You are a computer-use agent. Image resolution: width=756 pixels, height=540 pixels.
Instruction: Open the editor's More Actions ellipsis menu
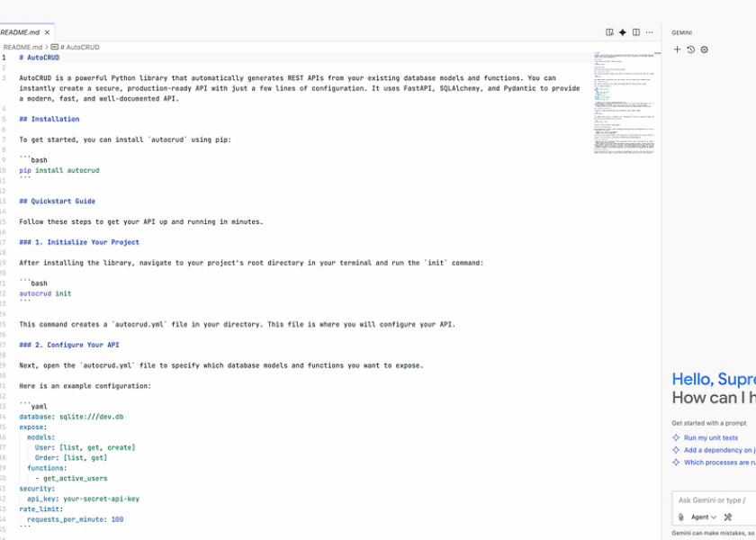pyautogui.click(x=650, y=32)
